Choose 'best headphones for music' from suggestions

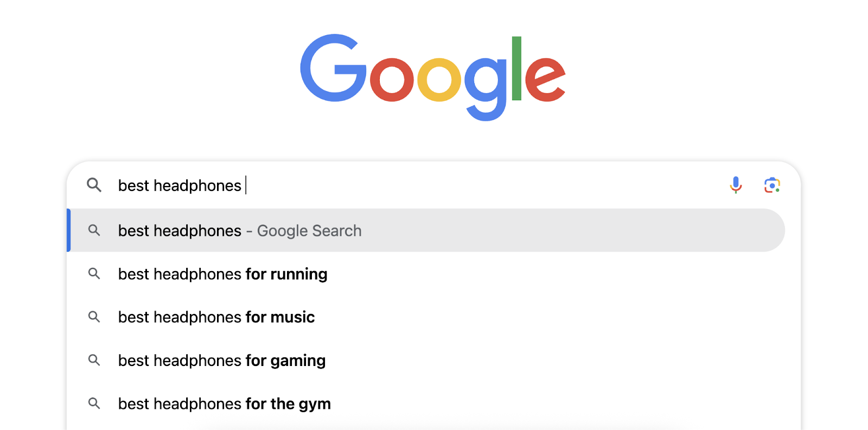(216, 317)
